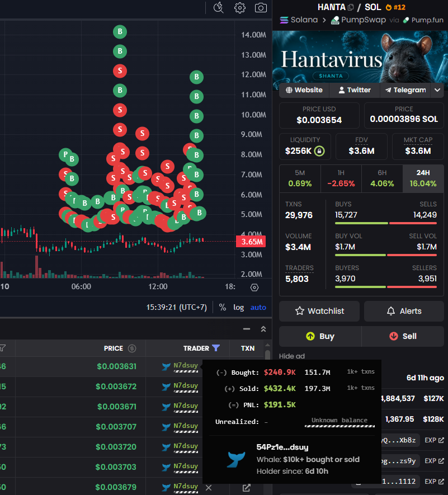Screen dimensions: 448x495
Task: Click wallet address 54Pz1e...dsuy
Action: [x=282, y=447]
